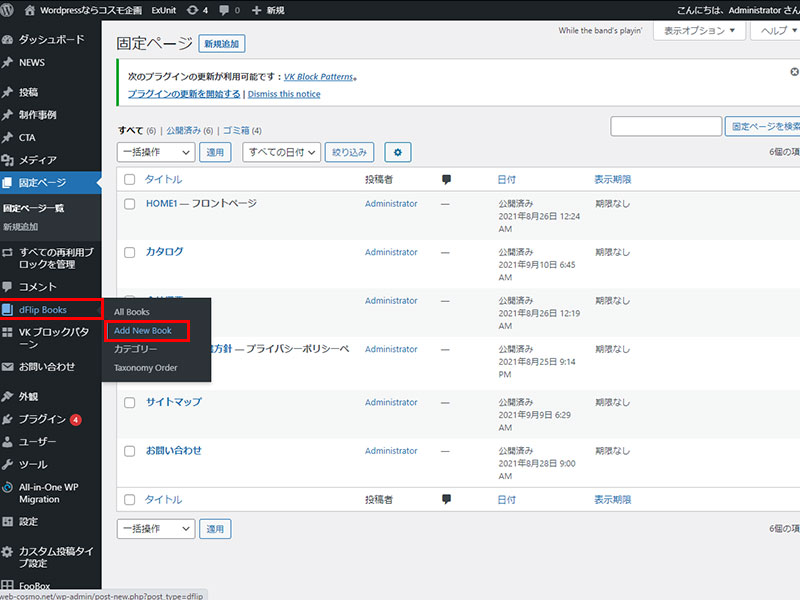Choose All Books in the dFlip submenu
This screenshot has height=600, width=800.
[132, 312]
